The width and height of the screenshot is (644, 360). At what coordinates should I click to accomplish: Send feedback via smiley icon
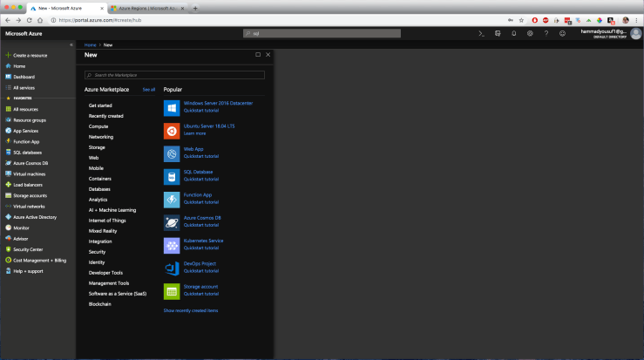point(562,34)
